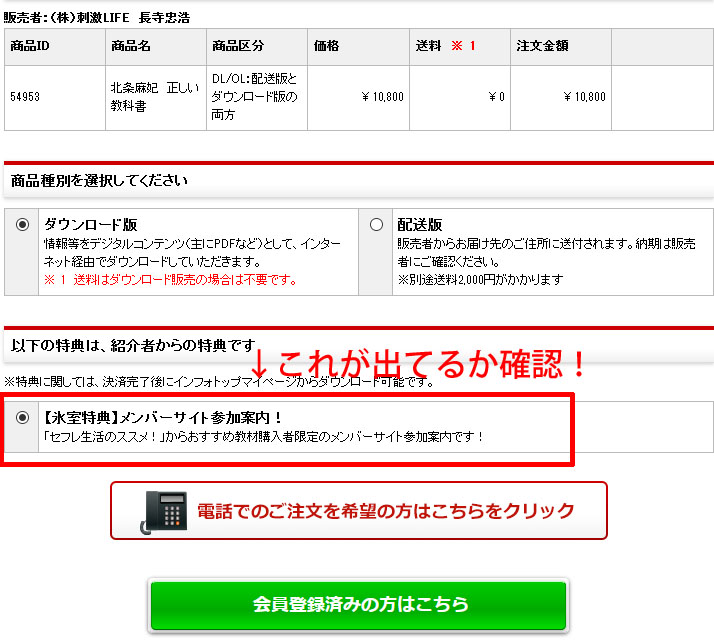Click the red これが出てるか確認 annotation text
This screenshot has width=714, height=640.
[430, 364]
